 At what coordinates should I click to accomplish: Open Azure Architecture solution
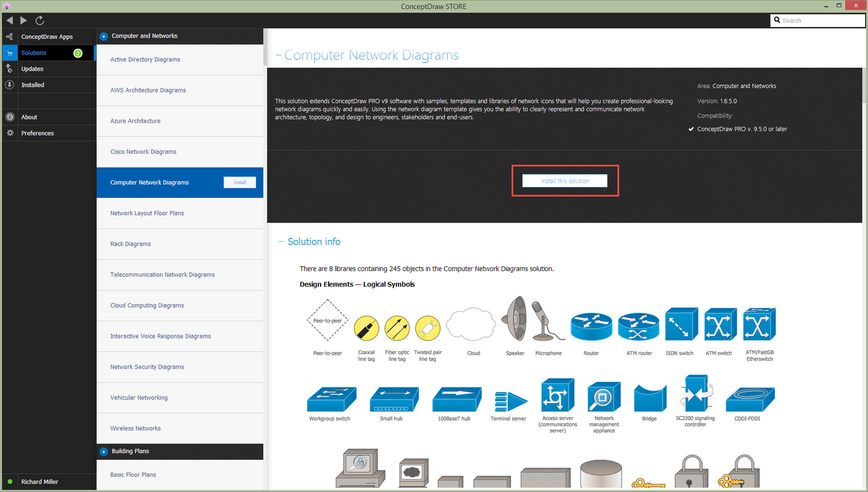(180, 121)
